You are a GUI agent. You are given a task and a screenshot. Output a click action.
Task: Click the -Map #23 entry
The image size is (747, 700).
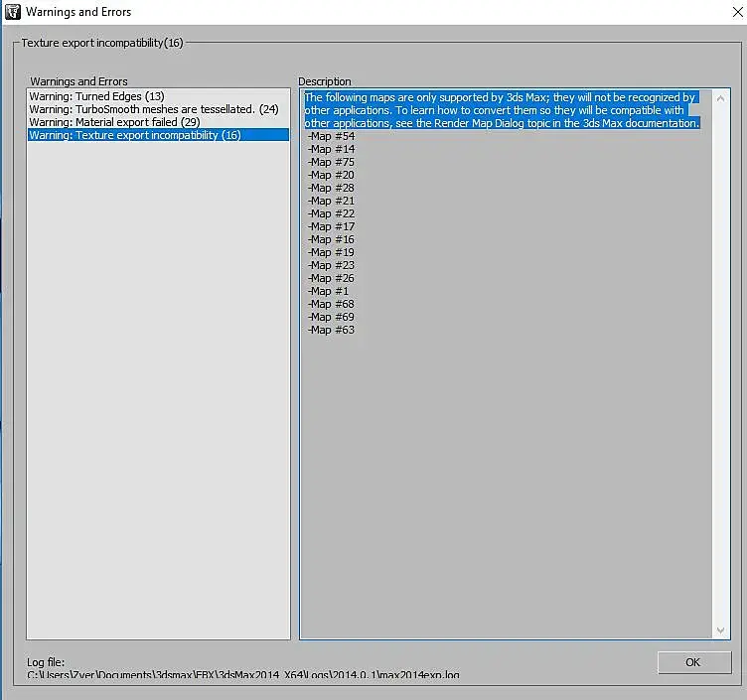click(331, 265)
